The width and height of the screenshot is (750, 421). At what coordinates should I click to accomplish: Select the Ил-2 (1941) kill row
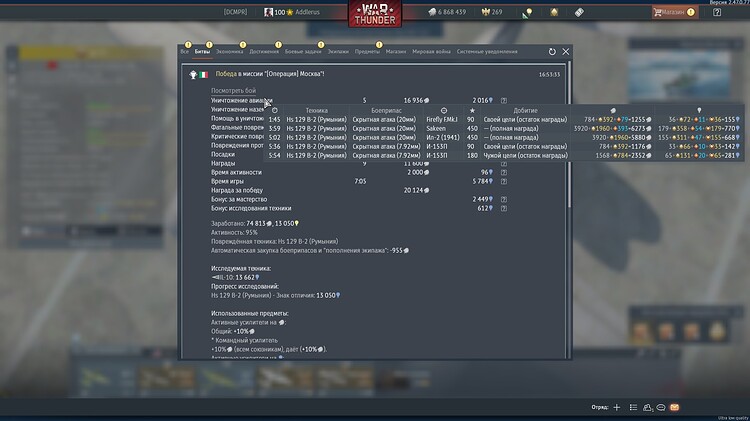tap(504, 138)
